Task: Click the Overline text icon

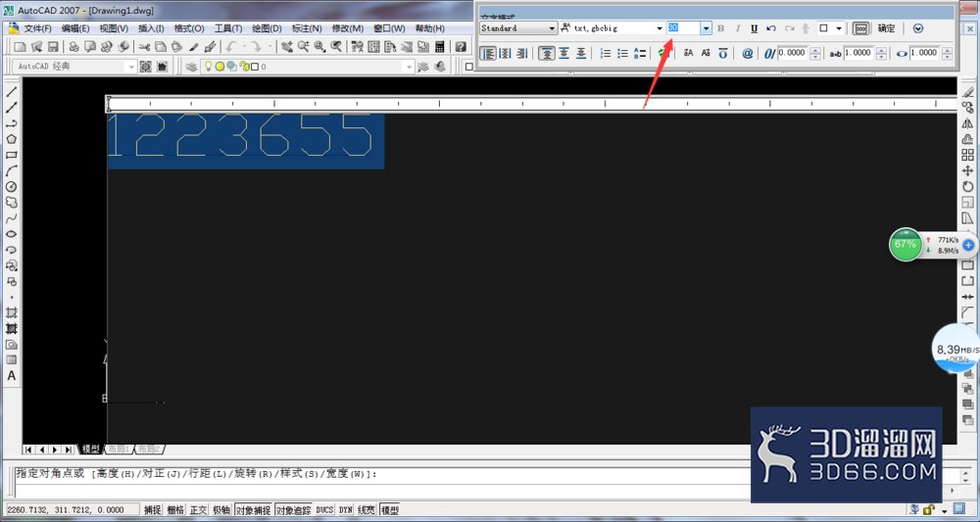Action: [722, 54]
